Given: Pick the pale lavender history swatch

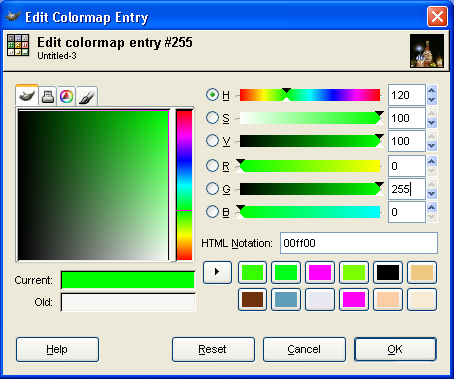Looking at the screenshot, I should [320, 299].
